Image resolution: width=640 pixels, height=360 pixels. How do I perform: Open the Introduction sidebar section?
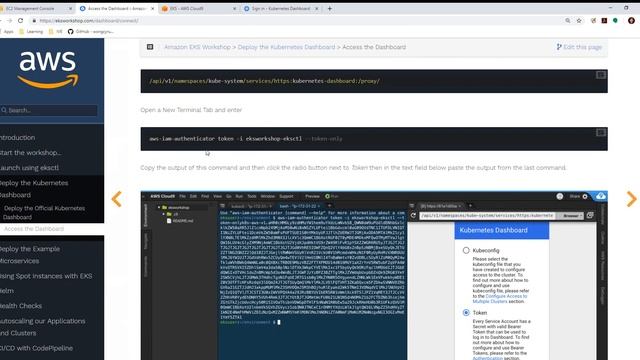(18, 138)
